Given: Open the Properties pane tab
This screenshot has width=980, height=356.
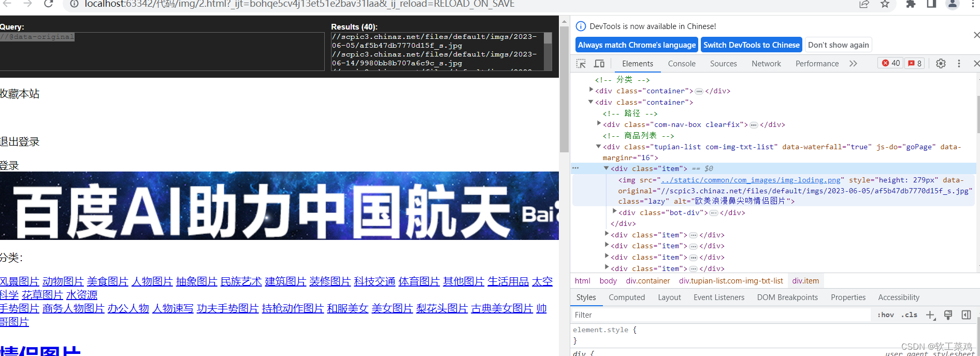Looking at the screenshot, I should point(848,297).
